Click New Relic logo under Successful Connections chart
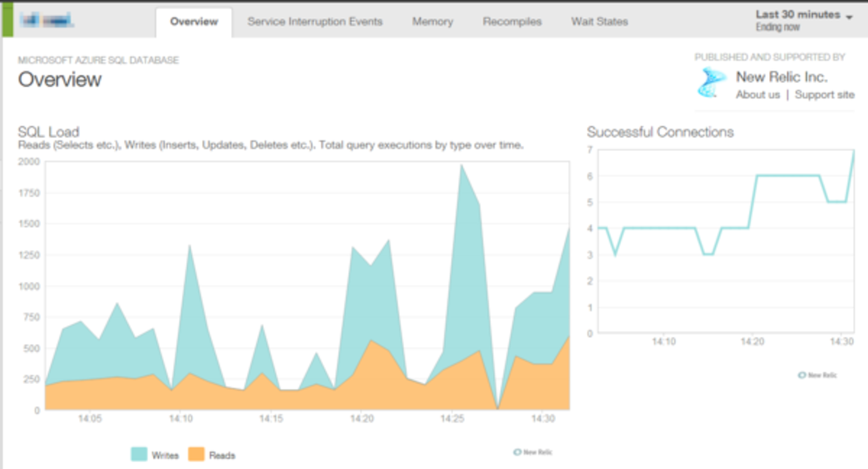This screenshot has height=469, width=868. pos(817,375)
